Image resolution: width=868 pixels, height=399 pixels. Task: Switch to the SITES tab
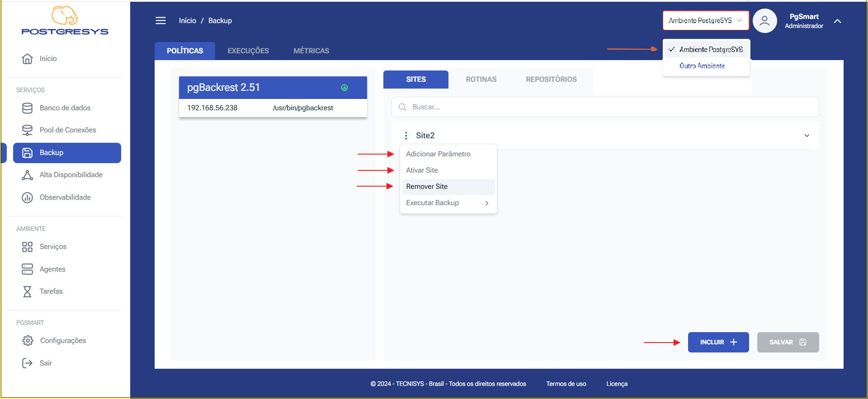[416, 80]
